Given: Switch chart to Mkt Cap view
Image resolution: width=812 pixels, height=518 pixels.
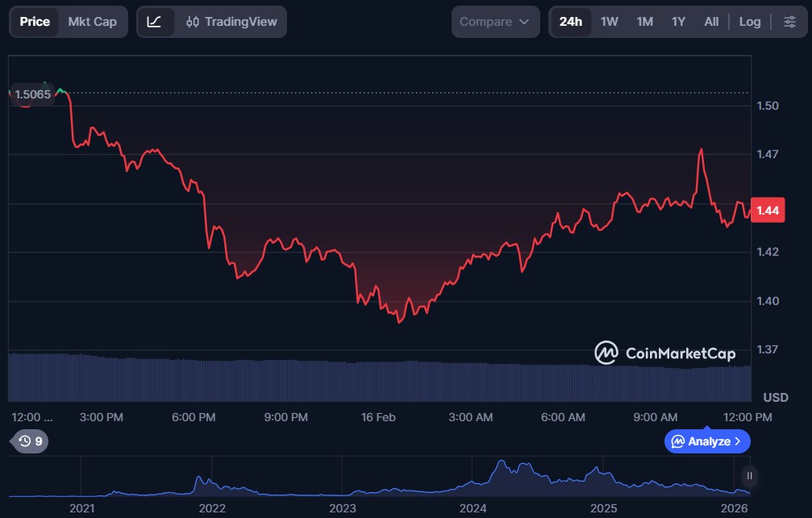Looking at the screenshot, I should (92, 22).
